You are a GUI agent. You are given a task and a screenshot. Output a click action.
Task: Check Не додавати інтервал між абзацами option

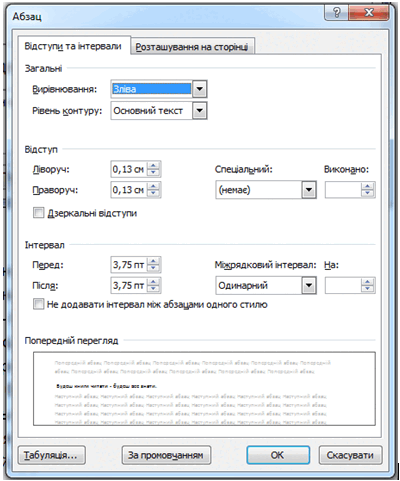tap(38, 304)
